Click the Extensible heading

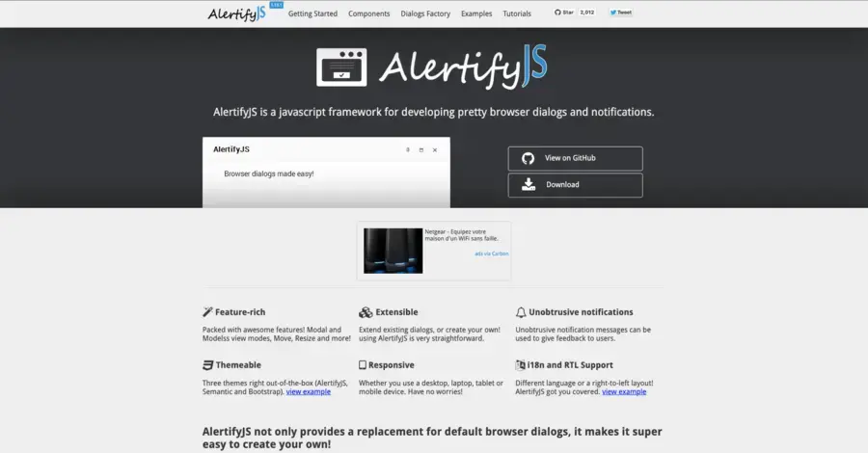(396, 312)
